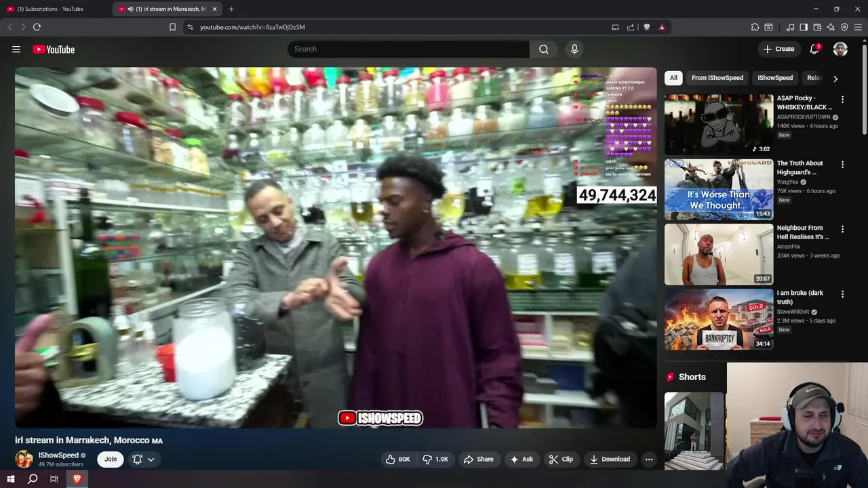Open I am broke (dark truth) title

pyautogui.click(x=800, y=297)
